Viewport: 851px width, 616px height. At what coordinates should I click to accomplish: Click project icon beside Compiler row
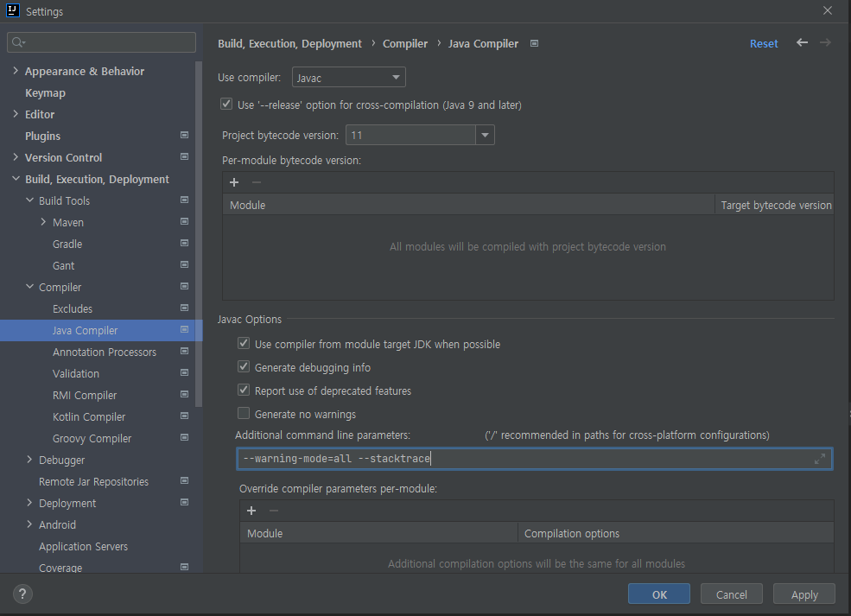pos(185,287)
